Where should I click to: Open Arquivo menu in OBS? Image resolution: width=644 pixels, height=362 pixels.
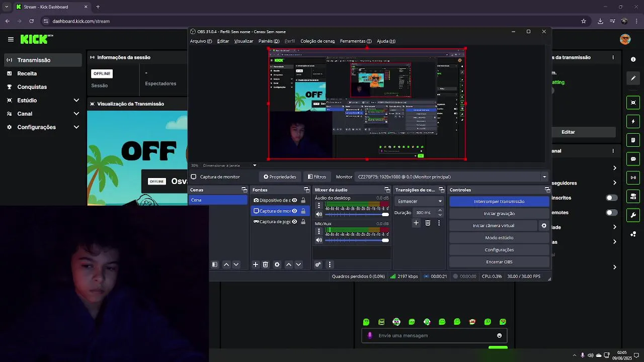pyautogui.click(x=201, y=41)
